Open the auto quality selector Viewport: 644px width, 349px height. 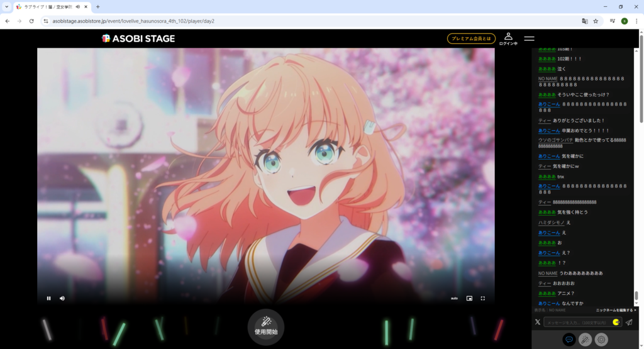[454, 299]
